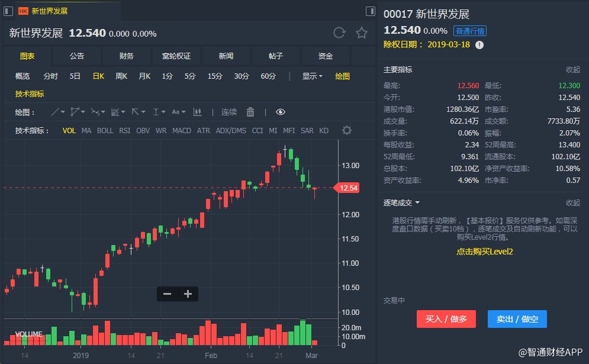Toggle the VOL indicator
Image resolution: width=589 pixels, height=364 pixels.
[69, 130]
